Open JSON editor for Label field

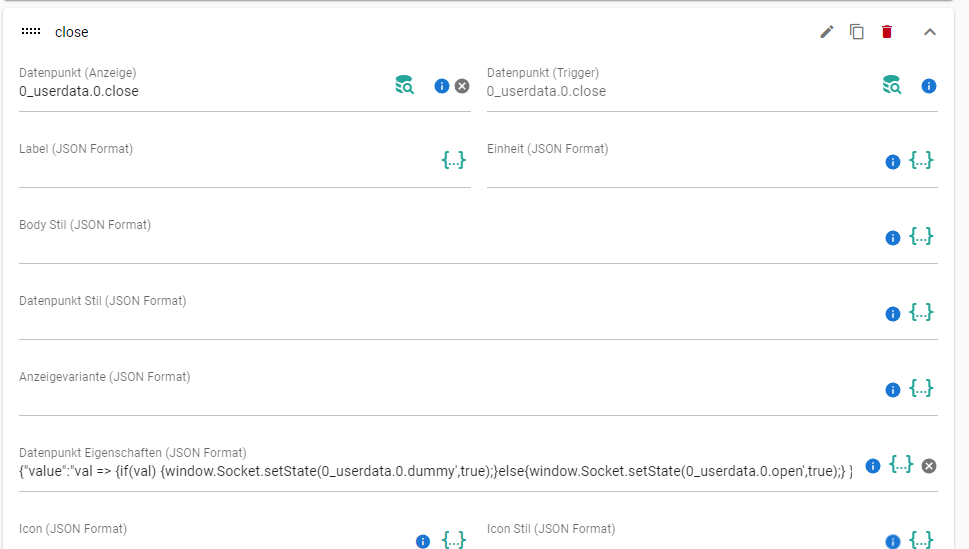tap(454, 160)
